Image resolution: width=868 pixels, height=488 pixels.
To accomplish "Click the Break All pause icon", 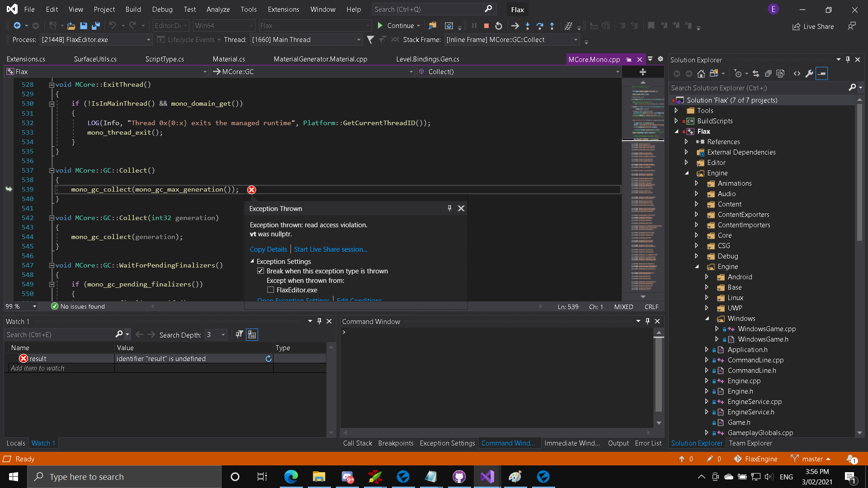I will click(474, 26).
